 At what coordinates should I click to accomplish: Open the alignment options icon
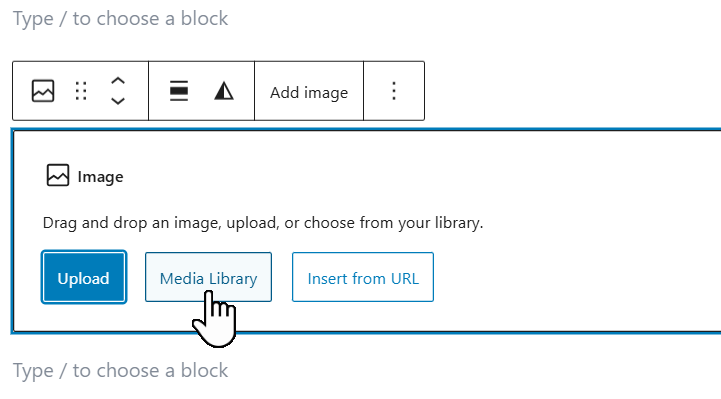[x=179, y=91]
